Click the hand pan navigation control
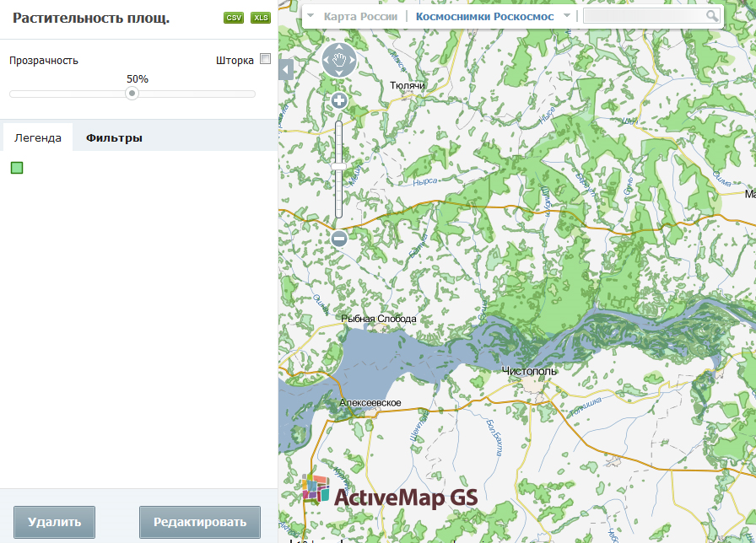Viewport: 756px width, 543px height. pyautogui.click(x=339, y=60)
